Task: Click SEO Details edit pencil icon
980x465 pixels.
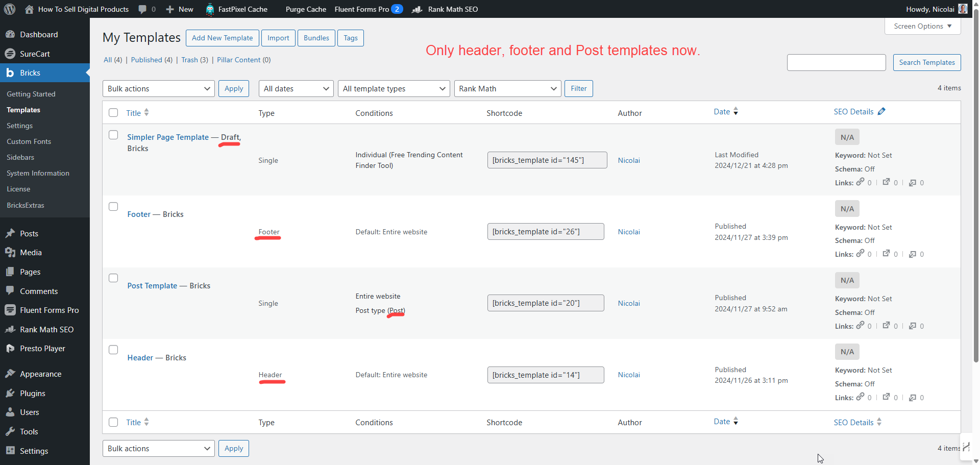Action: (x=881, y=111)
